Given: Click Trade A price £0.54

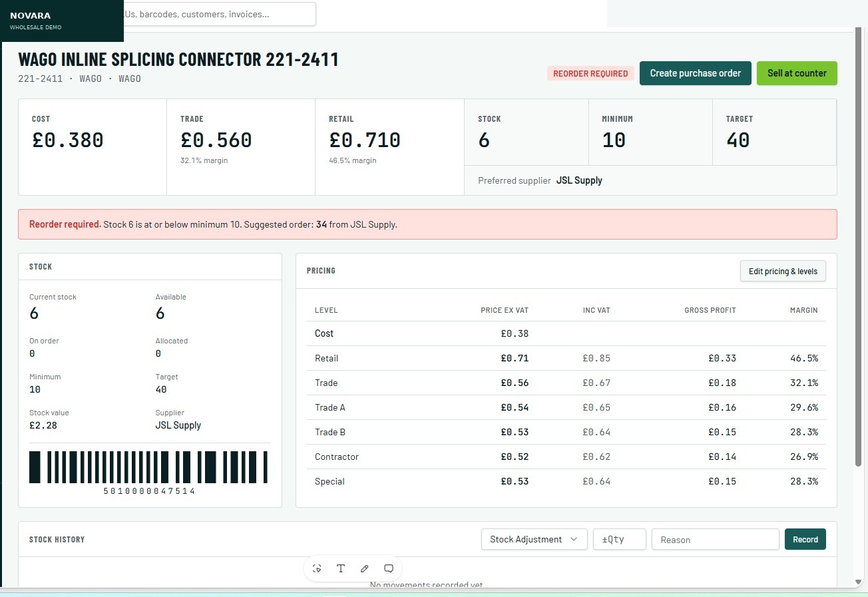Looking at the screenshot, I should pyautogui.click(x=515, y=407).
